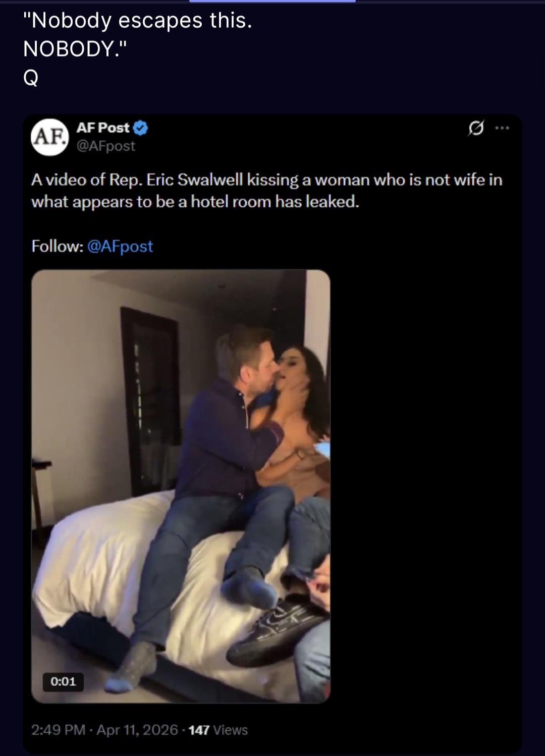545x756 pixels.
Task: Open the tweet text about leaked video
Action: pos(267,191)
